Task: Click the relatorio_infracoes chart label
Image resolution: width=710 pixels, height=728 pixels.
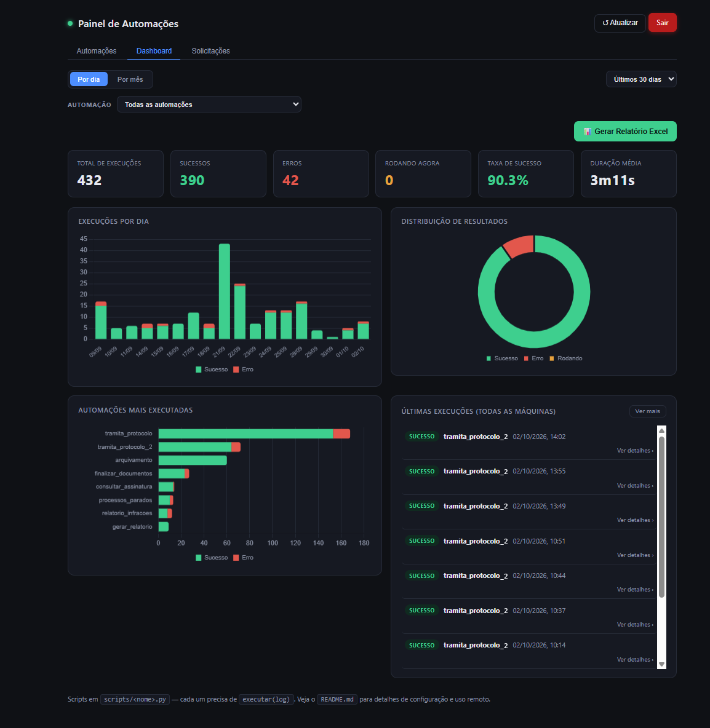Action: click(x=127, y=513)
